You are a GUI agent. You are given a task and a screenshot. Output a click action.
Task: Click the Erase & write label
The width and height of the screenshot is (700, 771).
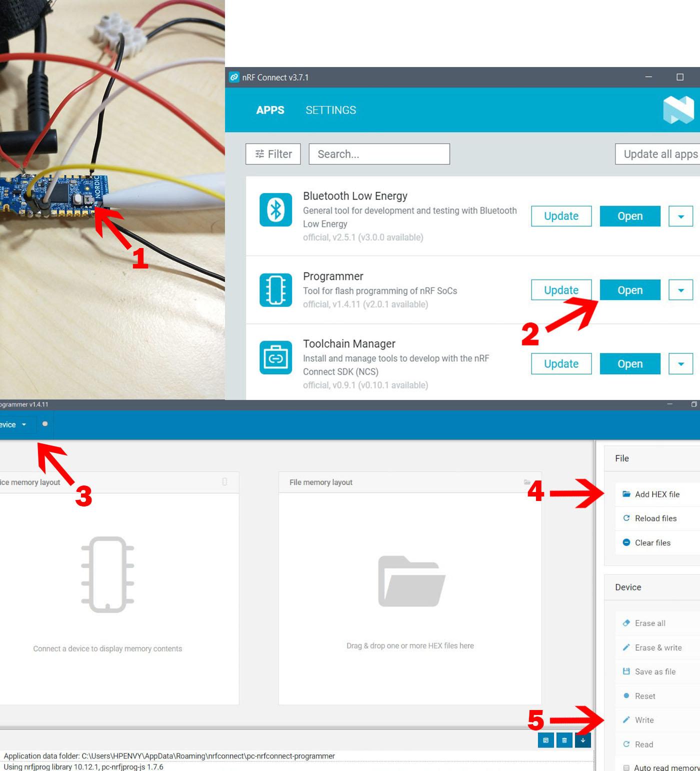coord(658,647)
